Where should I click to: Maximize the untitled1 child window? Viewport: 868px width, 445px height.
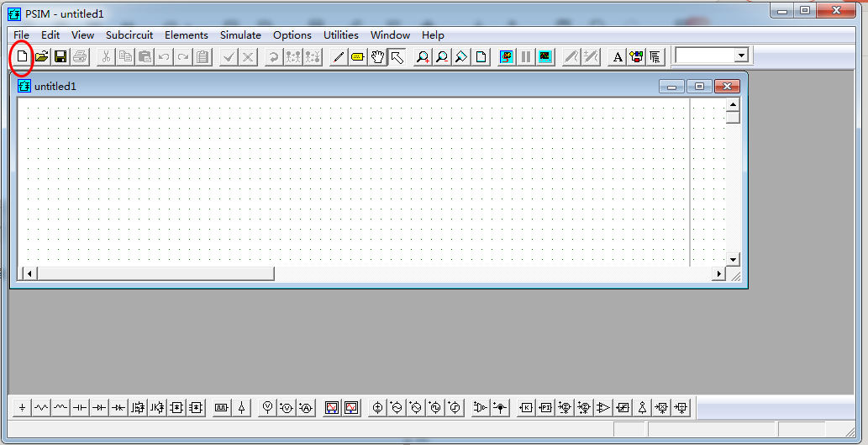700,87
